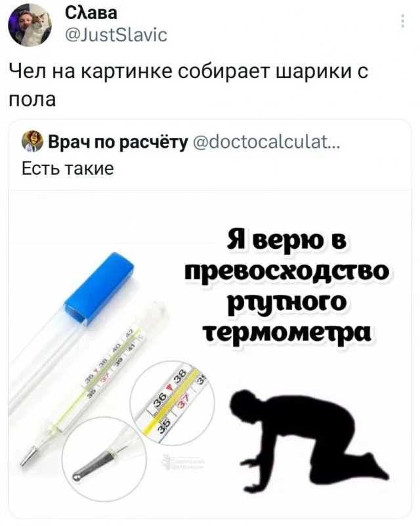Click the display name Слава

tap(91, 14)
